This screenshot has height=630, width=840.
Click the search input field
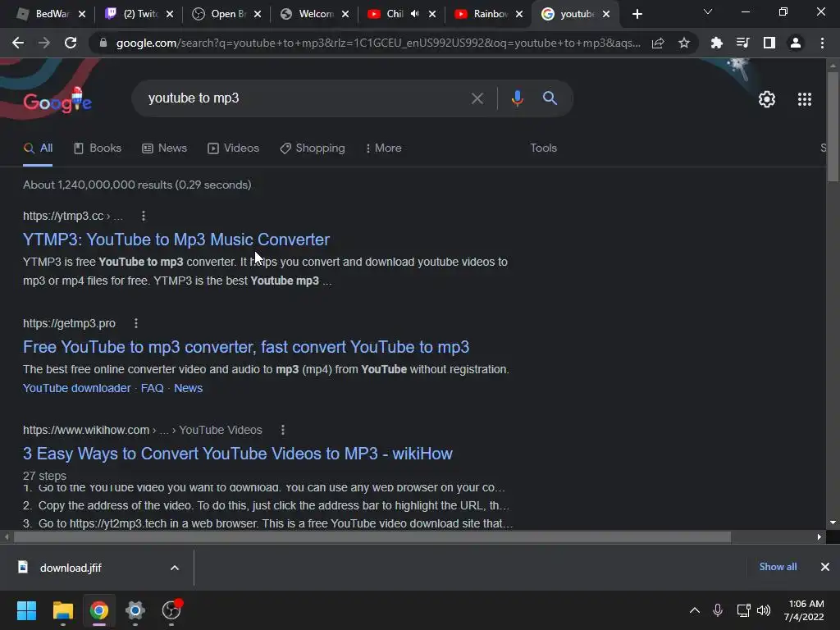[305, 98]
